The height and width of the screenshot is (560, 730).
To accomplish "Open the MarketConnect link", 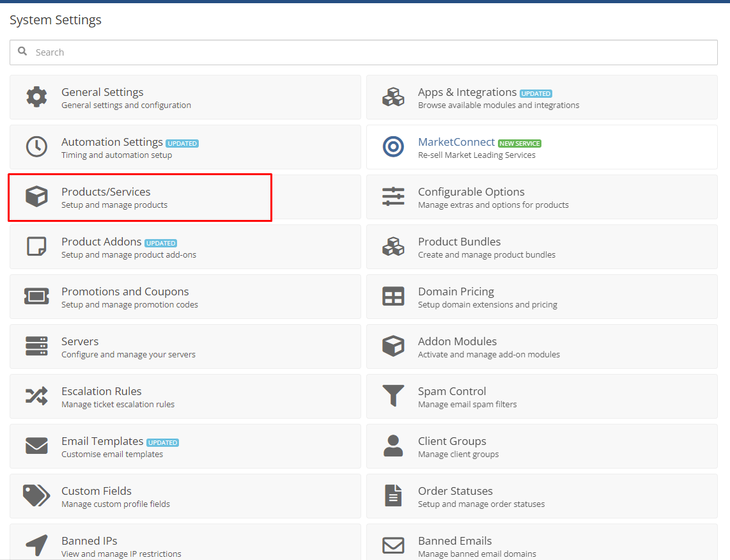I will (456, 142).
